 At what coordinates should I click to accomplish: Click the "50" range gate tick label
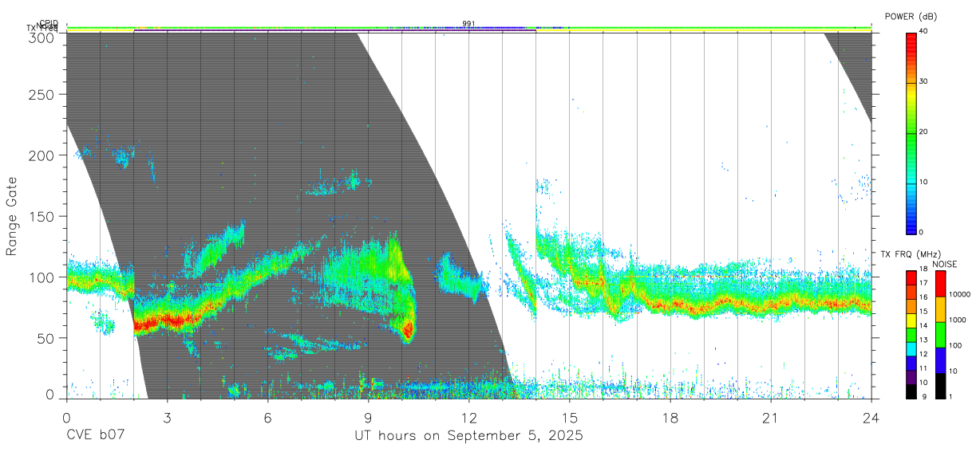(x=47, y=338)
